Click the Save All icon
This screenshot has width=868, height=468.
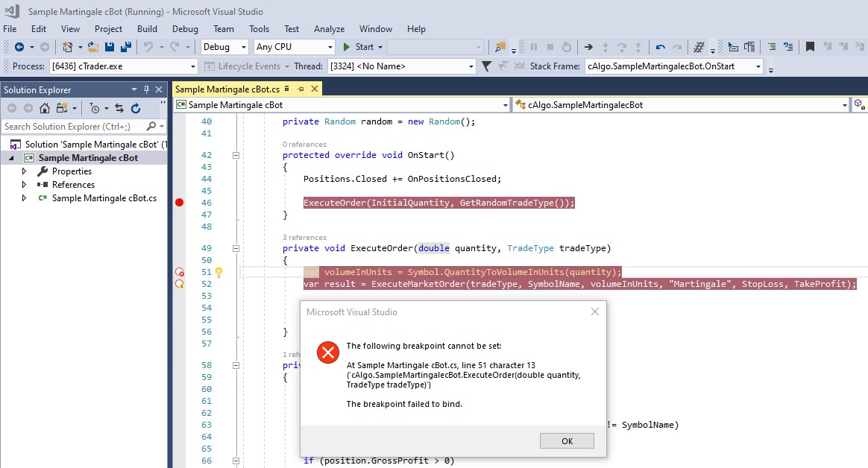(126, 47)
